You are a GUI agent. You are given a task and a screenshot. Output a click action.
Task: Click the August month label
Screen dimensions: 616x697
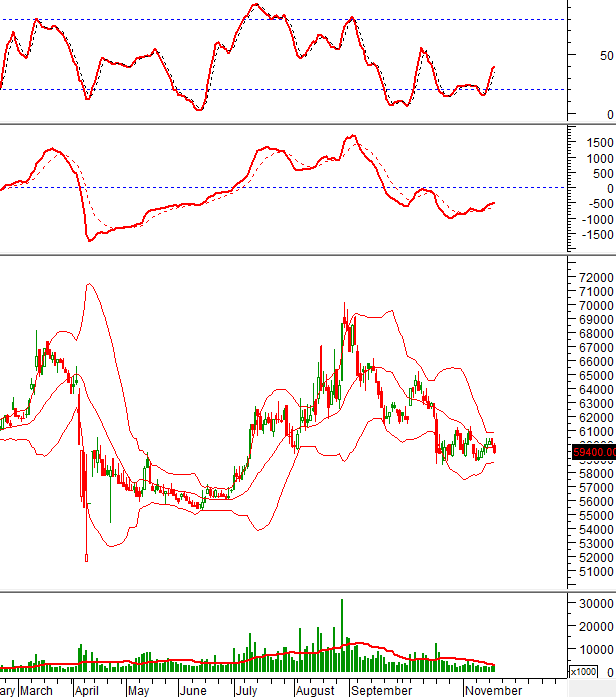[x=315, y=689]
